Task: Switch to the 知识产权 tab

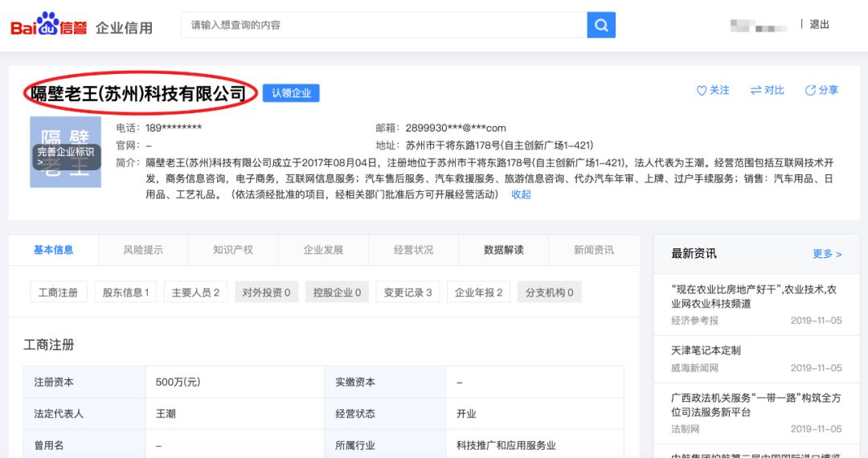Action: 233,250
